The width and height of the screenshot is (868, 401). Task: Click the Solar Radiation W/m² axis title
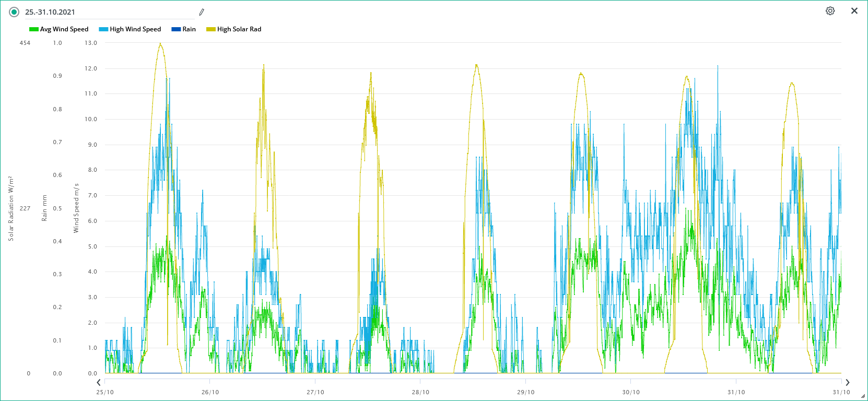click(11, 208)
